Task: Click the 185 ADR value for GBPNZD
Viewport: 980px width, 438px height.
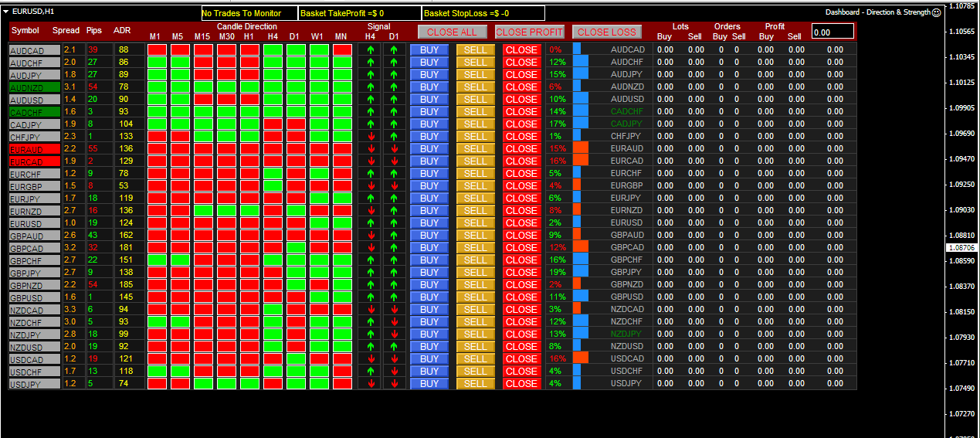Action: click(x=126, y=284)
